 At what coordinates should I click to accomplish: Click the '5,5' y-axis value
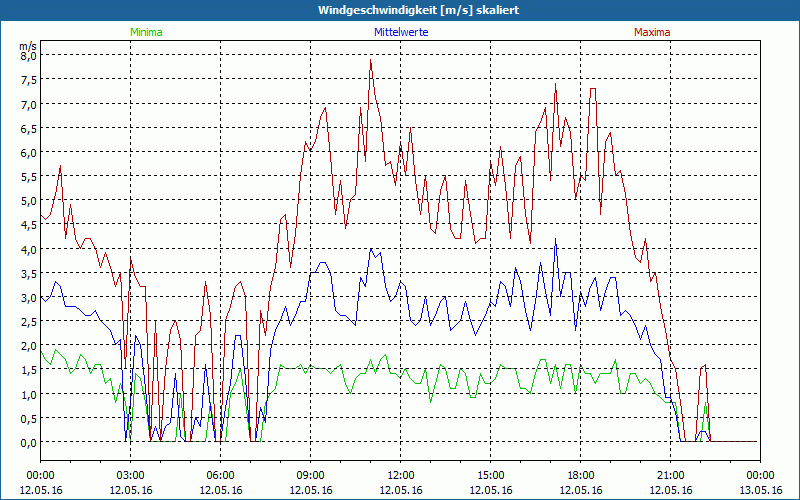tap(29, 177)
